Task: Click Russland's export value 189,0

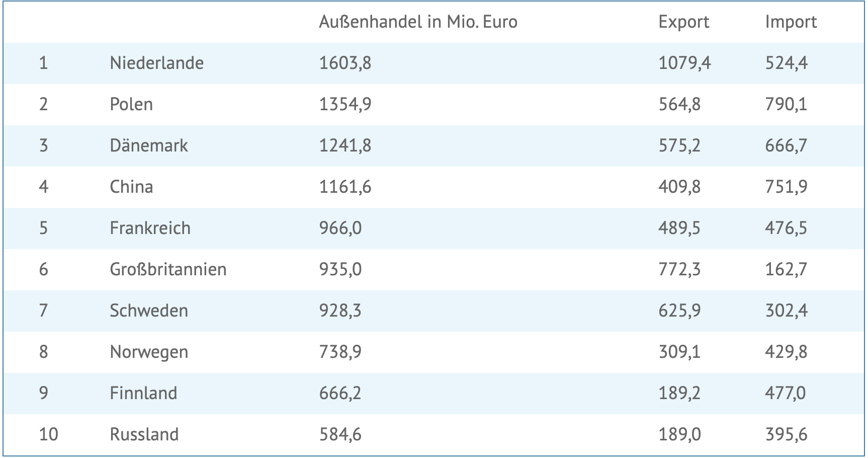Action: 679,435
